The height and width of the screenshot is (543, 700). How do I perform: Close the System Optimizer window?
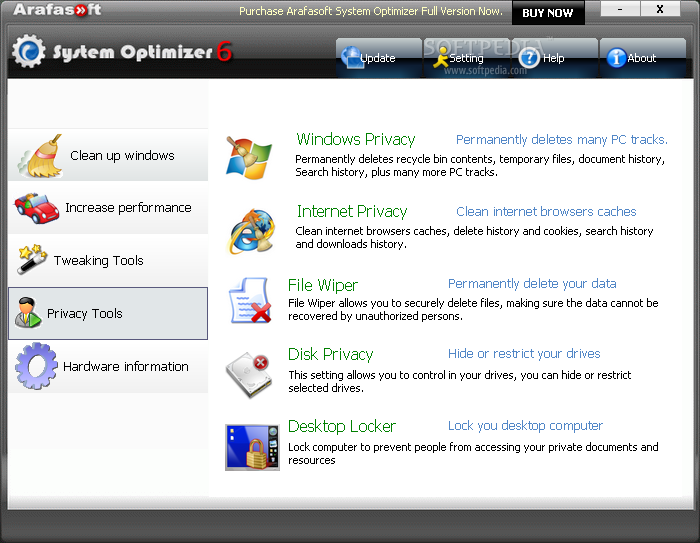click(660, 9)
